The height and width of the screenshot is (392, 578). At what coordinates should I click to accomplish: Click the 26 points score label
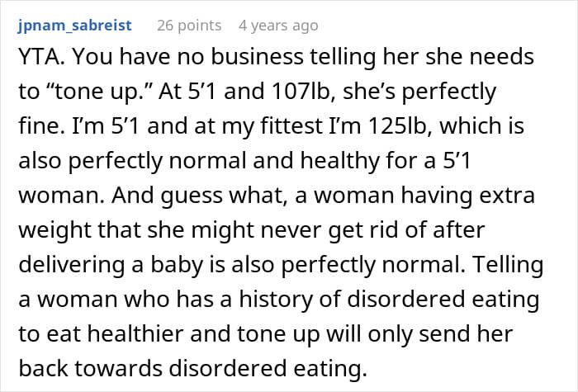(189, 26)
